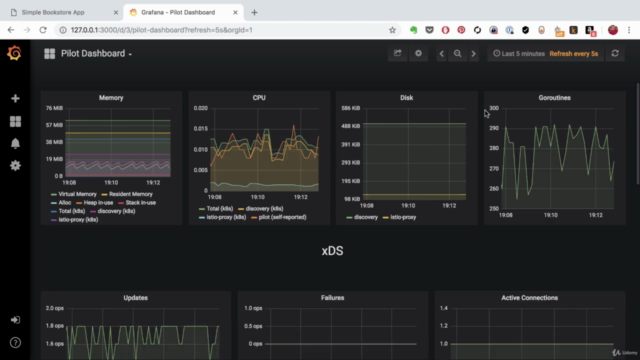Toggle pilot (self-reported) series in CPU legend
Screen dimensions: 640x360
282,217
